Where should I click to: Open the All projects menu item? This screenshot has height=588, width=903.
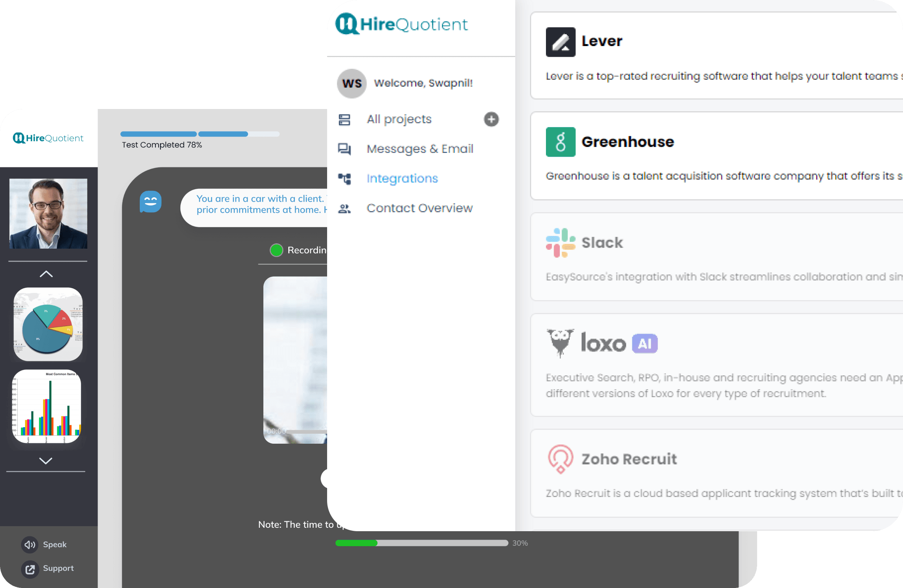click(x=399, y=119)
